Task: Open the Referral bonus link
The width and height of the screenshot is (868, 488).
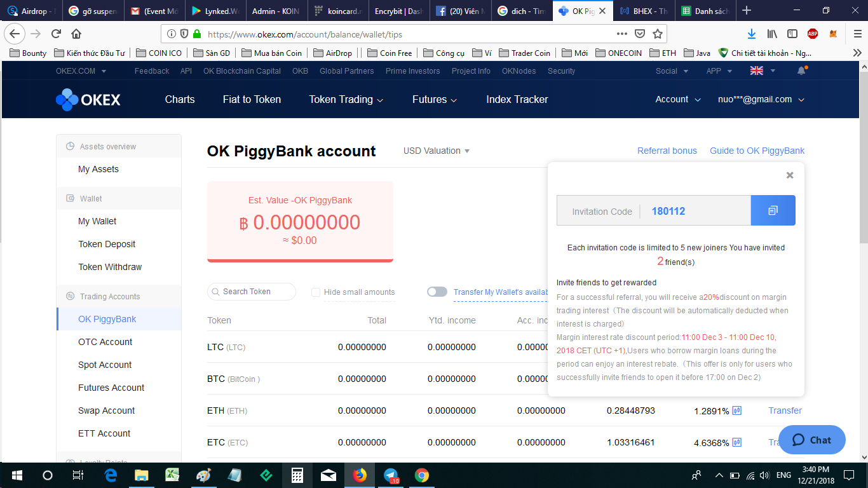Action: pos(667,151)
